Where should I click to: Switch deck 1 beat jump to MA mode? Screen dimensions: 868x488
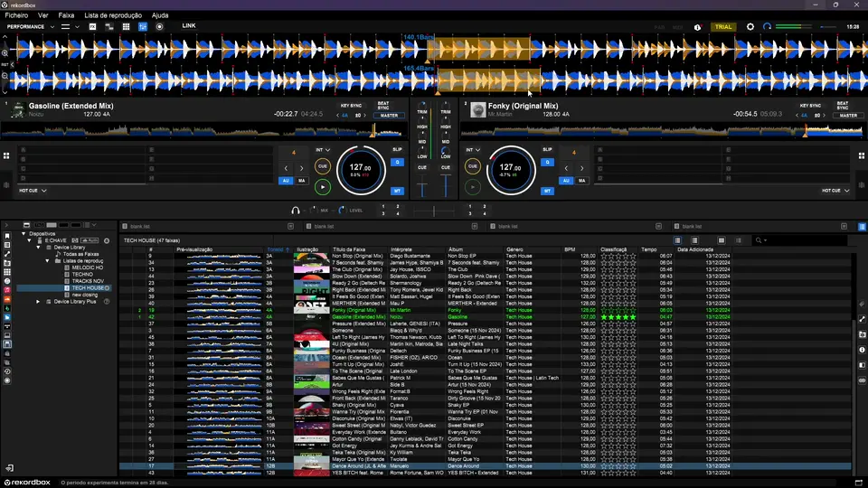coord(302,181)
